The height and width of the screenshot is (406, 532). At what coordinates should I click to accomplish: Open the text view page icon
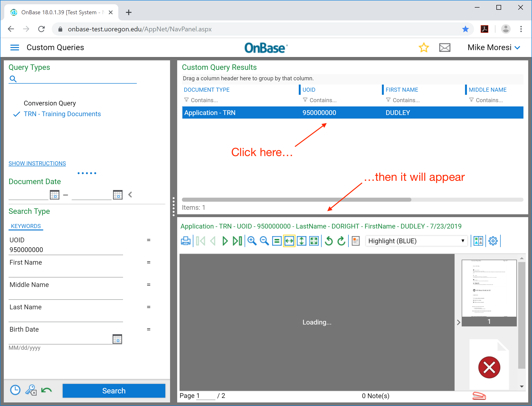click(x=356, y=241)
